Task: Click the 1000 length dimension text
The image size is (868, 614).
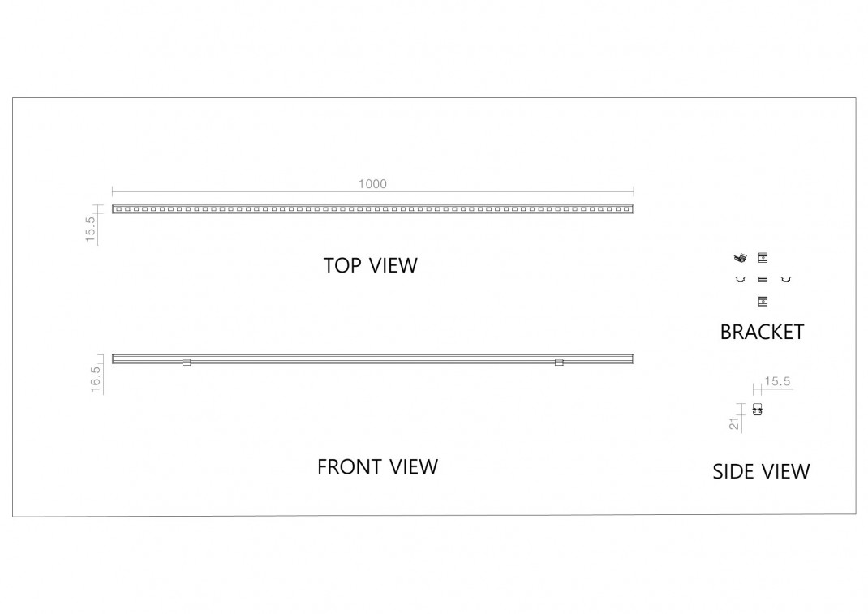Action: (x=372, y=184)
